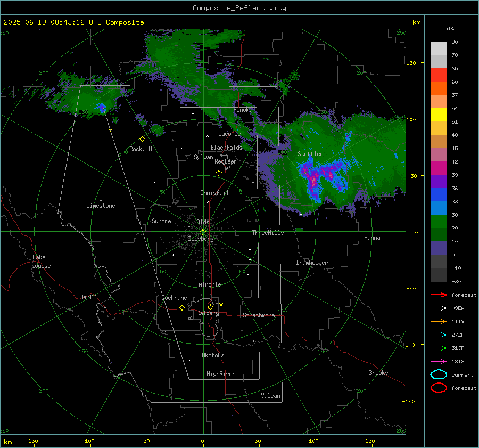This screenshot has width=479, height=448.
Task: Click the red 60-65 dBZ color swatch
Action: click(x=439, y=75)
